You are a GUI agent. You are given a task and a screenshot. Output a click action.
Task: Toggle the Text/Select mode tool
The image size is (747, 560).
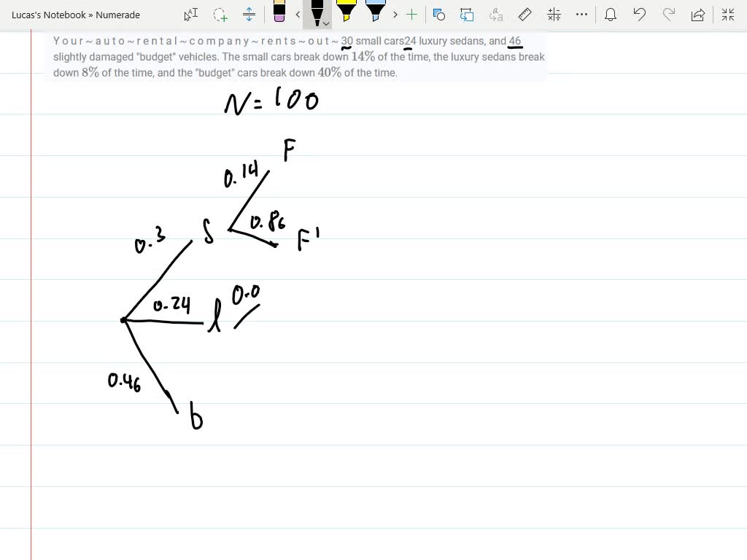pos(191,15)
